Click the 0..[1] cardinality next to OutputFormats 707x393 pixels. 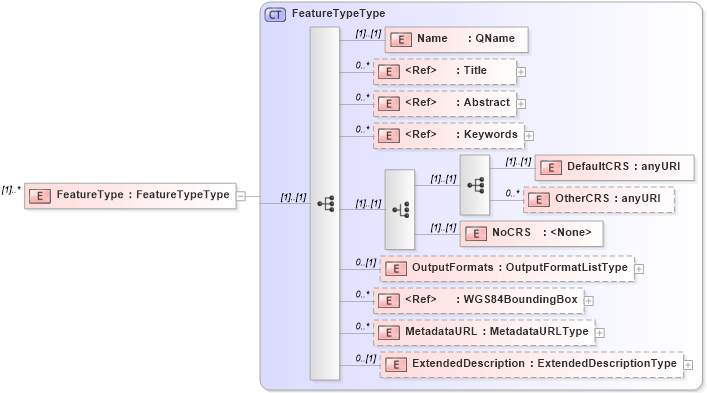(x=366, y=262)
